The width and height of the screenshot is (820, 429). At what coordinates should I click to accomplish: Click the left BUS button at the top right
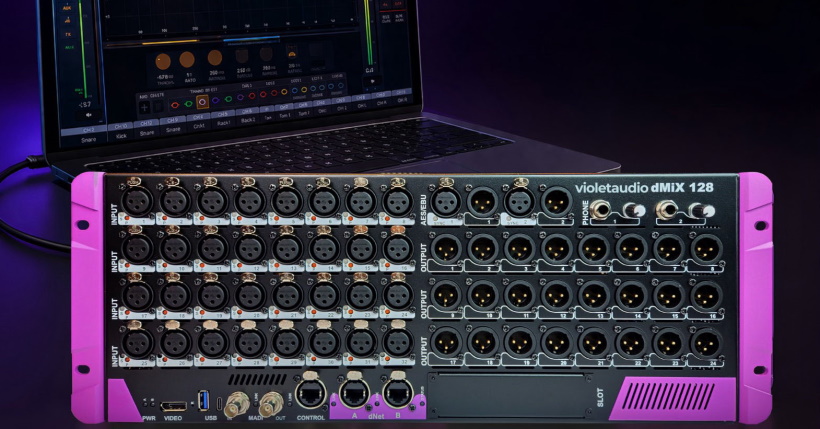coord(386,18)
